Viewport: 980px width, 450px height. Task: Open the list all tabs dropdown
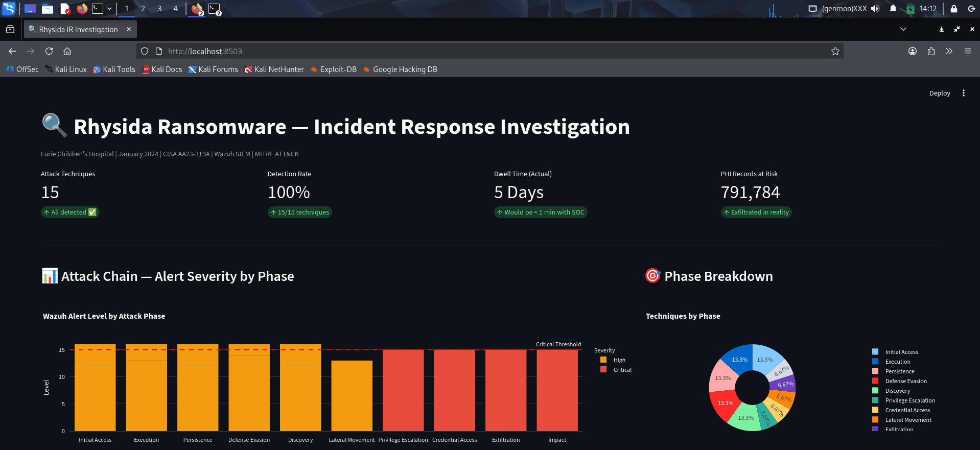click(903, 29)
